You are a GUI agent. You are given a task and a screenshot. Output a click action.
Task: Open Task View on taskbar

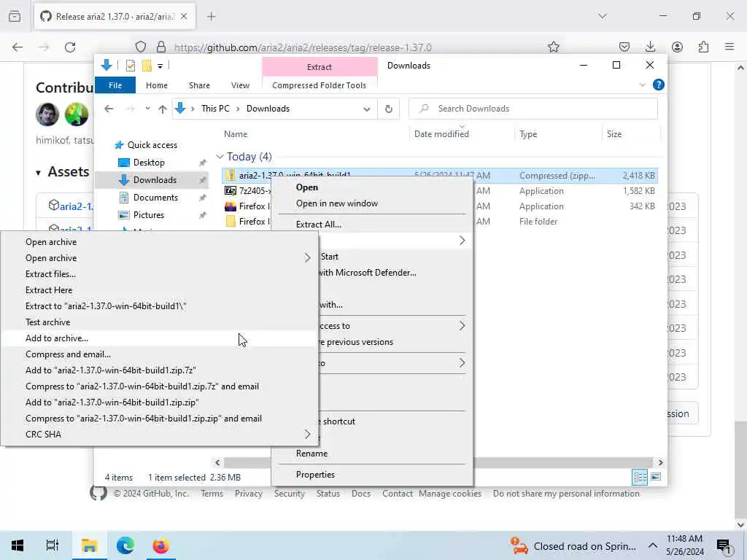53,545
